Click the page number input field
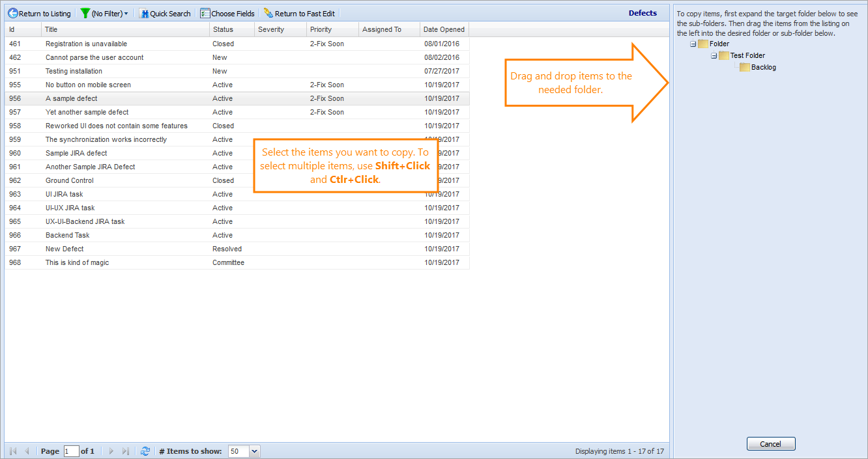Image resolution: width=868 pixels, height=459 pixels. tap(71, 451)
